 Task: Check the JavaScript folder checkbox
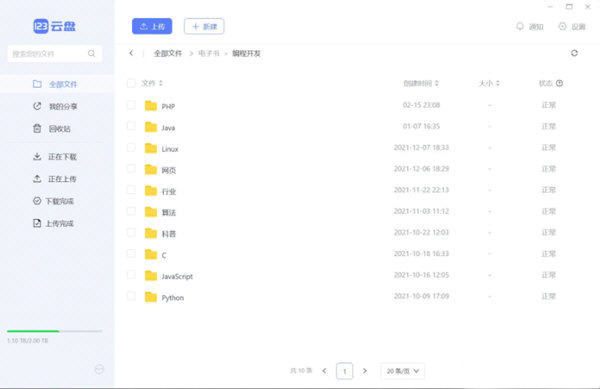click(x=131, y=275)
